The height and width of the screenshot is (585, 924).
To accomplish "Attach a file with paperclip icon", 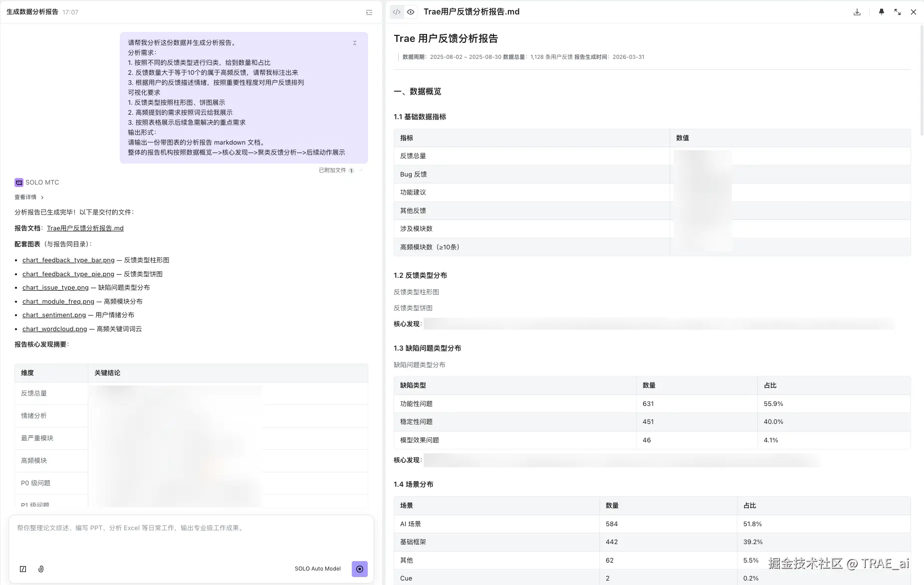I will [x=41, y=569].
